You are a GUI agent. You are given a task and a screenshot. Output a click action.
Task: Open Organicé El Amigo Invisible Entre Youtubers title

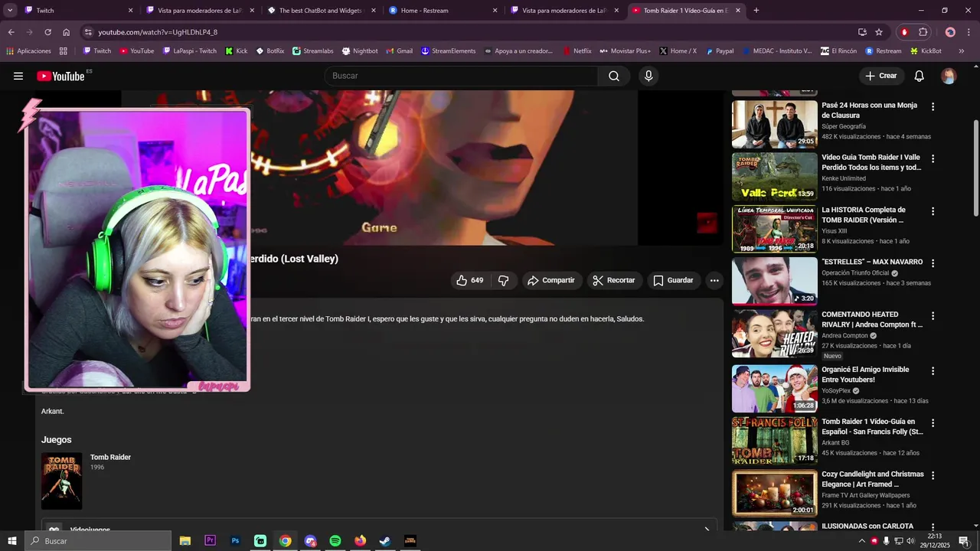click(865, 375)
